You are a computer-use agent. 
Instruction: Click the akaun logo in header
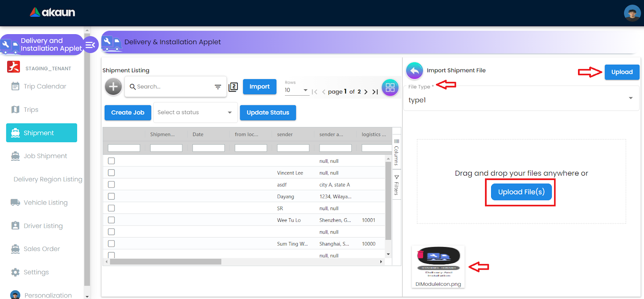[52, 12]
